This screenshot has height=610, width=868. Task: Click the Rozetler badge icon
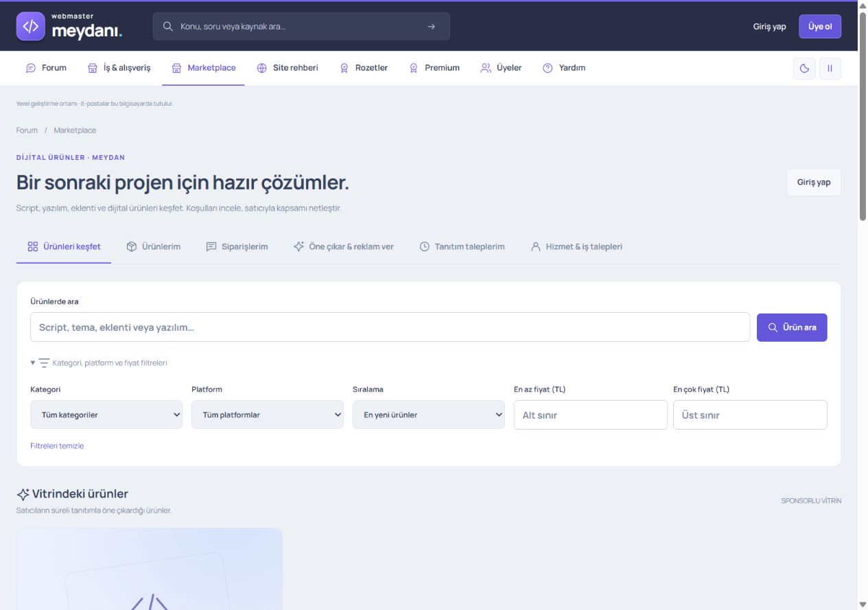pos(344,68)
